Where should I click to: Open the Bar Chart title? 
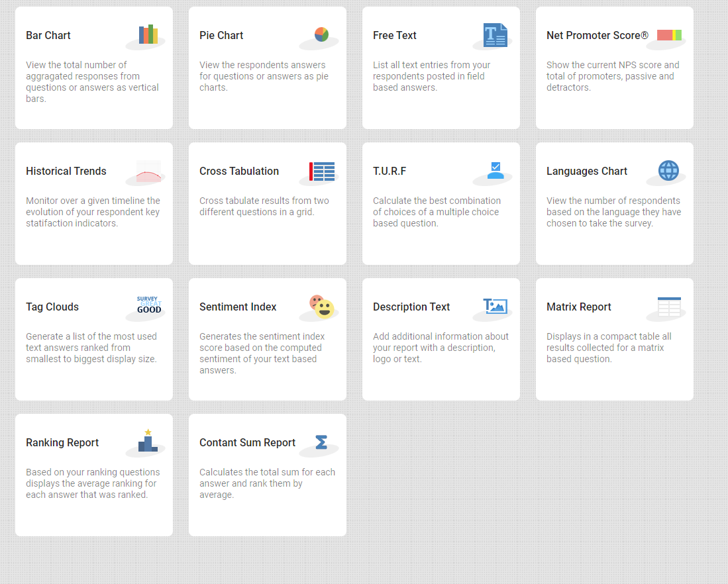point(48,36)
